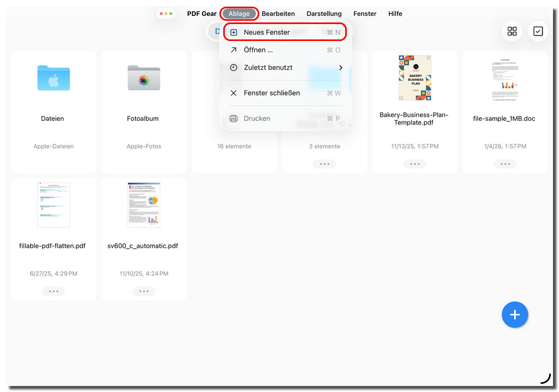Open options for sv600_c_automatic.pdf
The height and width of the screenshot is (392, 559).
pos(144,291)
